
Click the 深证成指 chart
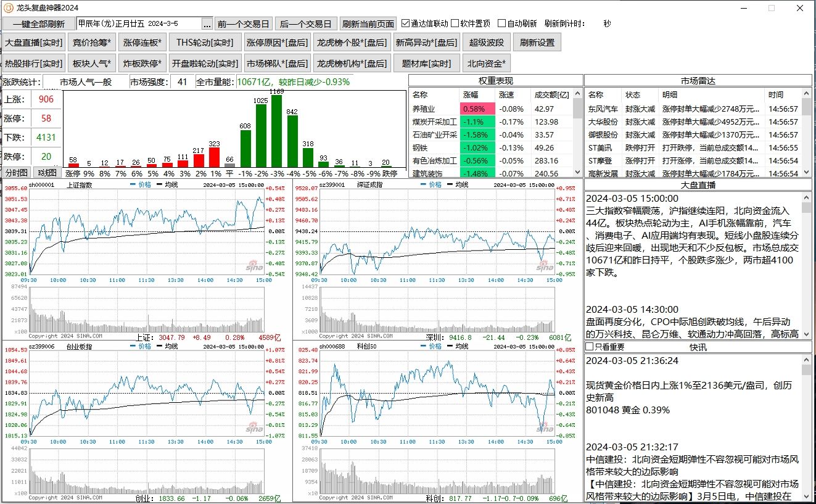[437, 259]
